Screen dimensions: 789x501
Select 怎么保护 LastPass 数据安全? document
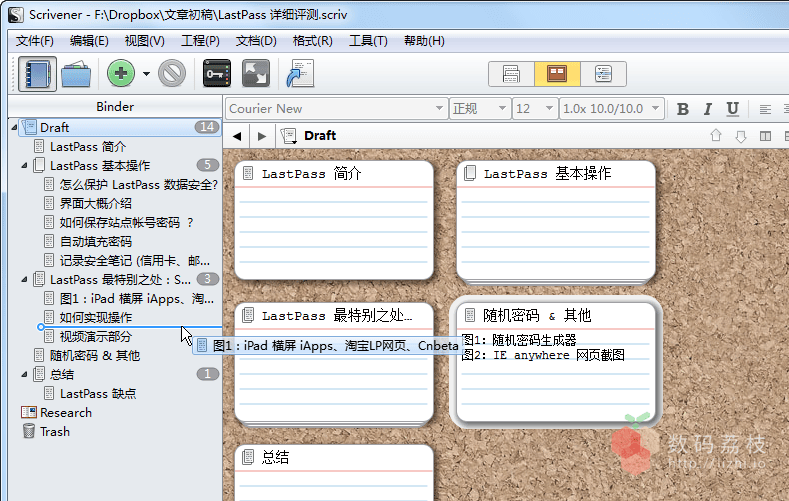pos(138,185)
